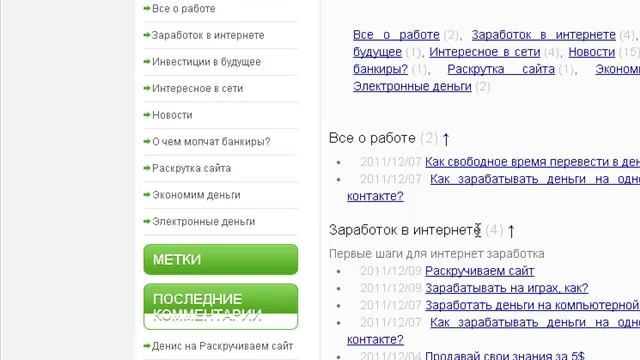
Task: Click top index link Все о работе
Action: click(396, 35)
